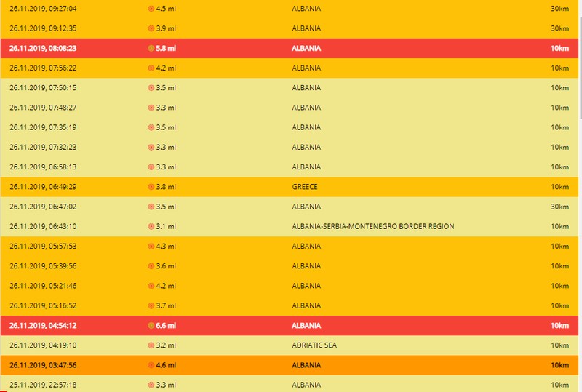Select the 25.11.2019, 22:57:18 timestamp
This screenshot has height=392, width=582.
[x=43, y=385]
